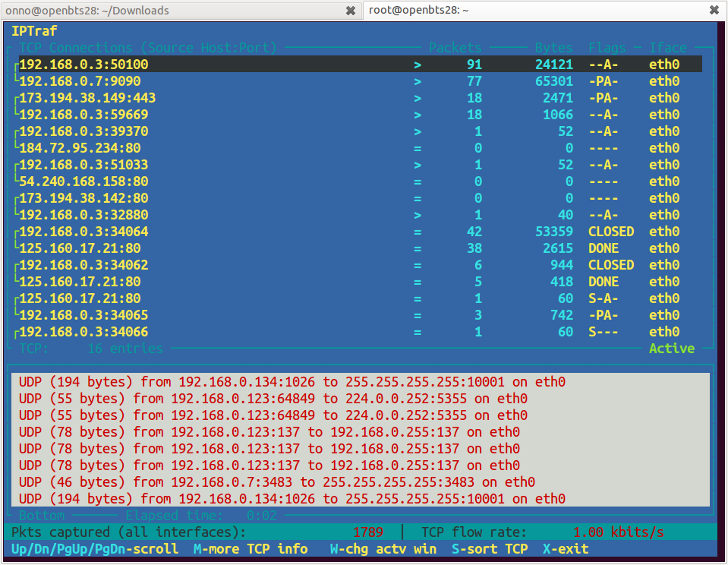Click the 192.168.0.3:34066 SYN entry

point(84,332)
